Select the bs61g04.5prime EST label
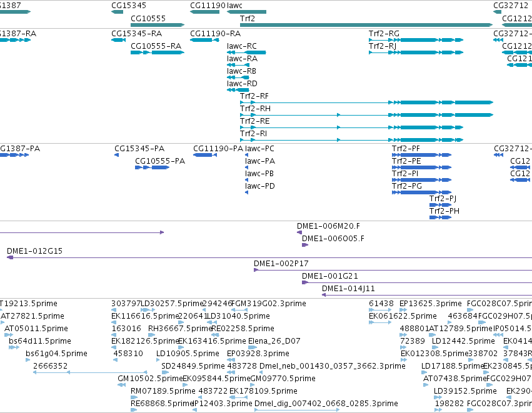The image size is (532, 413). pyautogui.click(x=56, y=354)
